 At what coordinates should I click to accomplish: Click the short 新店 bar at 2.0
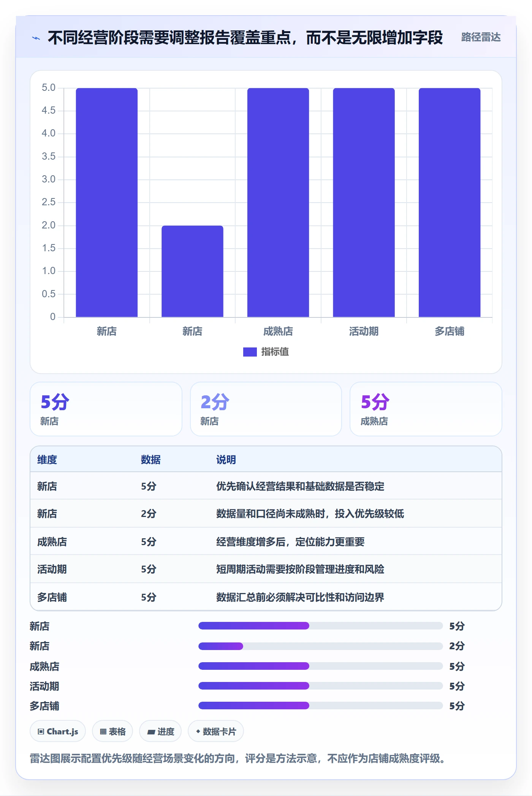(x=192, y=271)
